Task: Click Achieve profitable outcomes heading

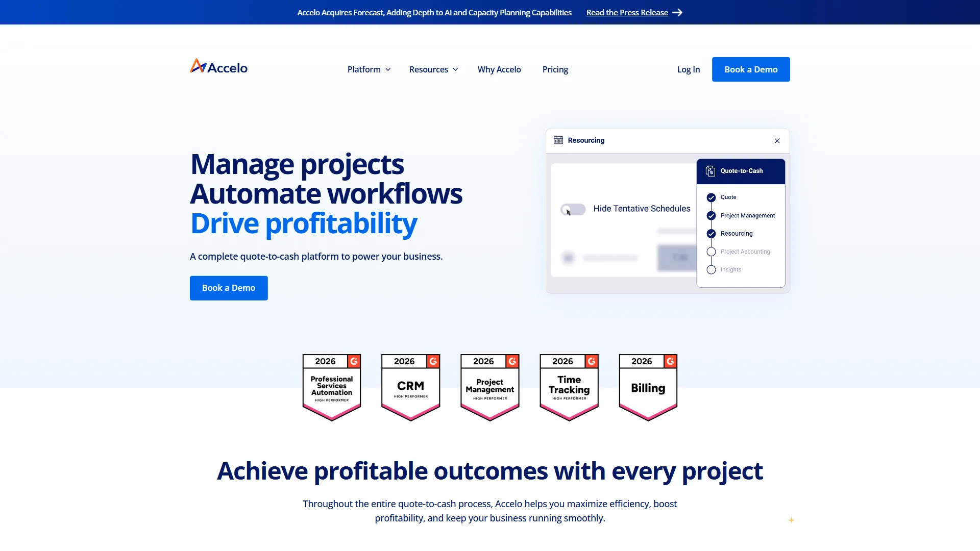Action: pyautogui.click(x=490, y=471)
